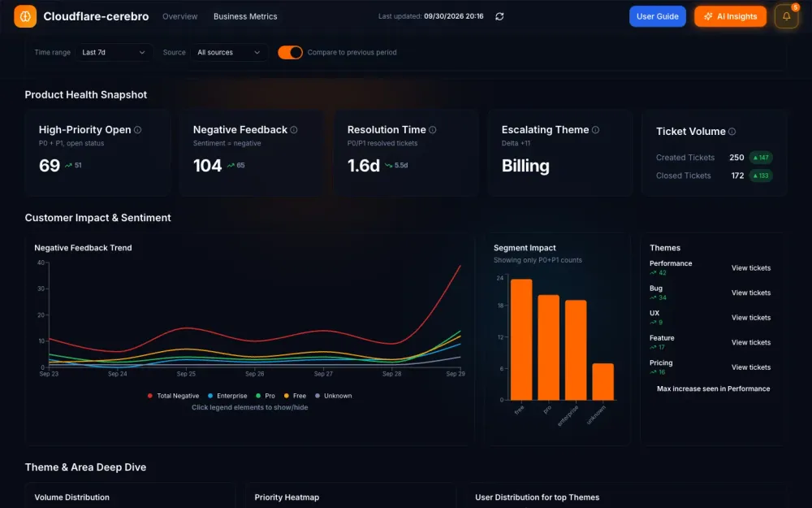
Task: Switch to the Overview tab
Action: 179,16
